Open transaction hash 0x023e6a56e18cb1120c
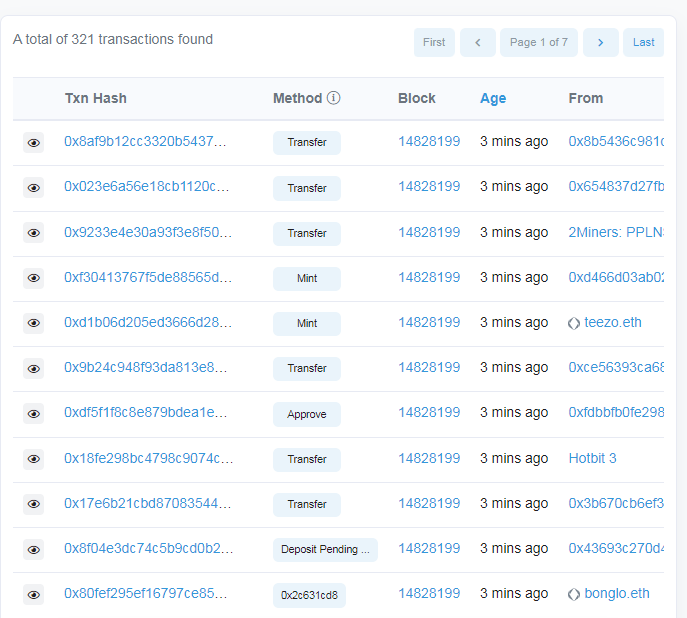 146,187
